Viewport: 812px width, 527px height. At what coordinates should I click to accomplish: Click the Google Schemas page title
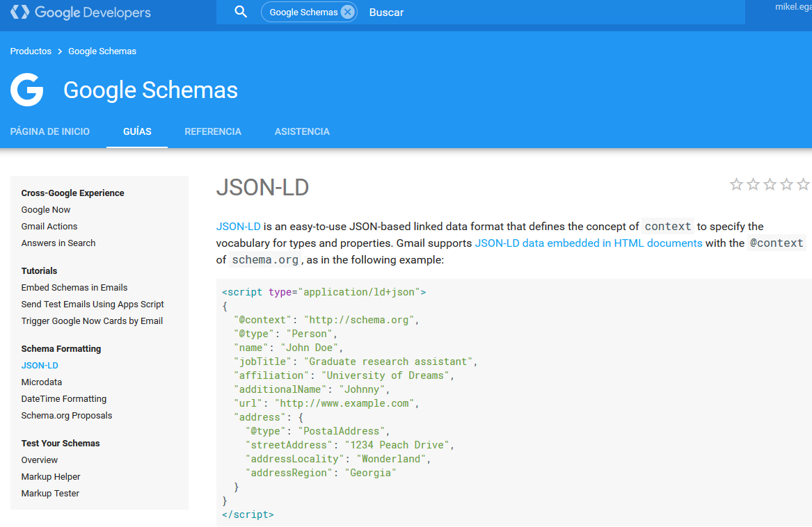pos(150,90)
